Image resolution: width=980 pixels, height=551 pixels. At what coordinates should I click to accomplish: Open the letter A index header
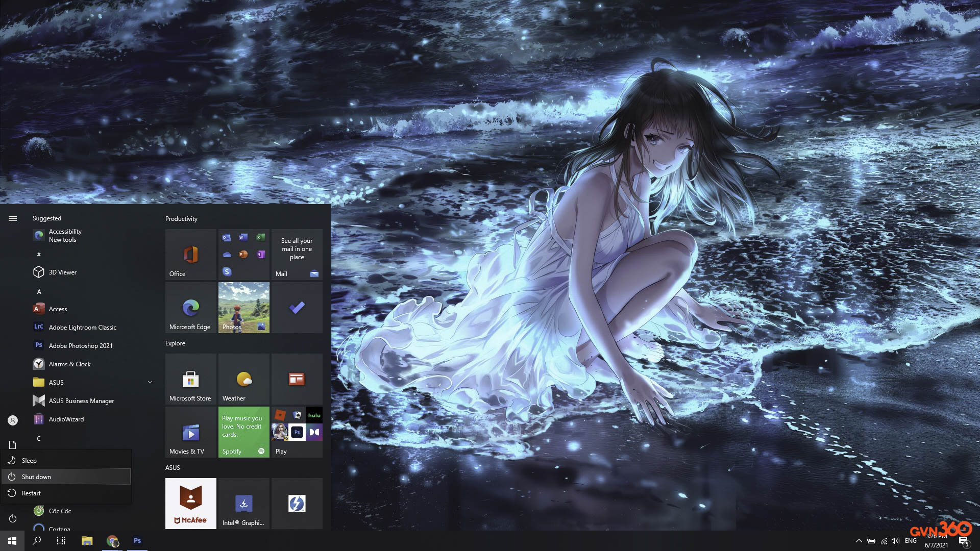point(39,292)
